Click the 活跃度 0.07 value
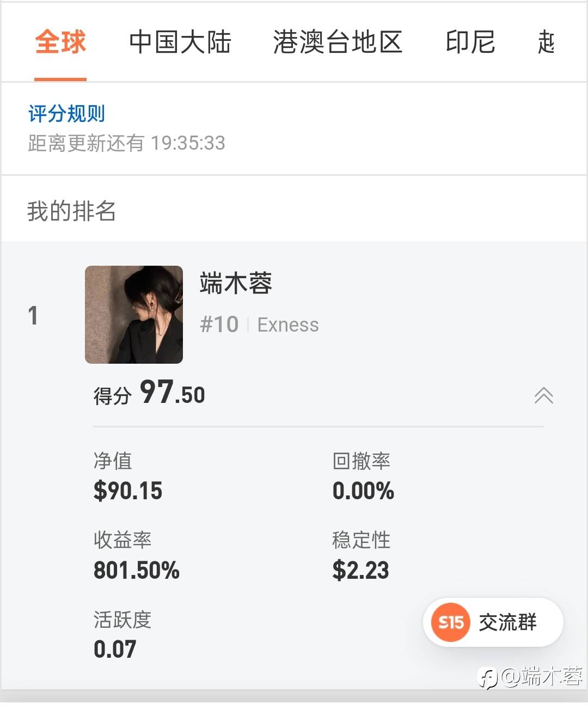This screenshot has height=710, width=588. [115, 649]
